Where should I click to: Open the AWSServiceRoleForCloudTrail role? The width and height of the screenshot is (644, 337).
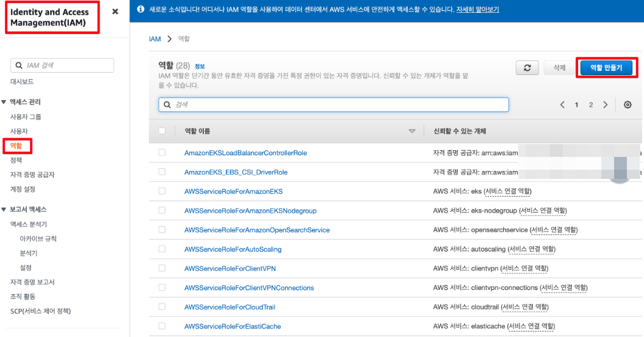(230, 307)
